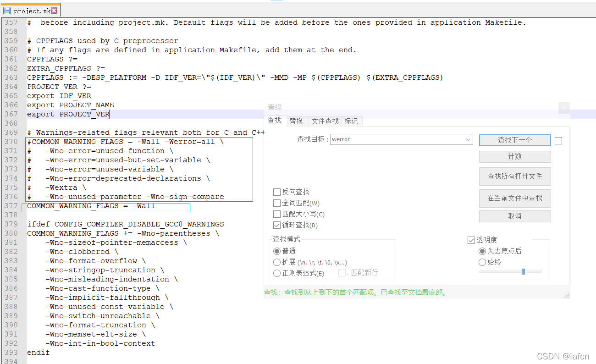Click the '# -Wextra \' line
This screenshot has width=596, height=364.
point(57,188)
